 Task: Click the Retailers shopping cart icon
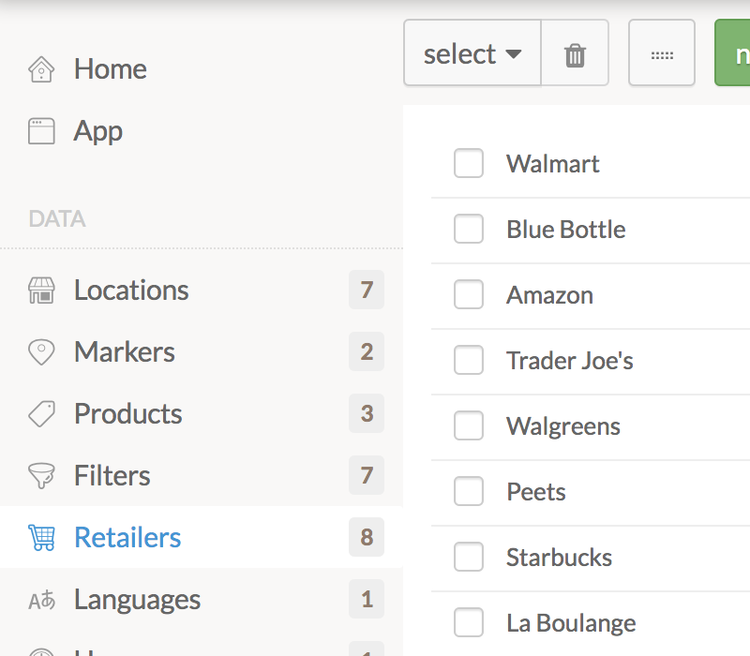click(x=41, y=537)
